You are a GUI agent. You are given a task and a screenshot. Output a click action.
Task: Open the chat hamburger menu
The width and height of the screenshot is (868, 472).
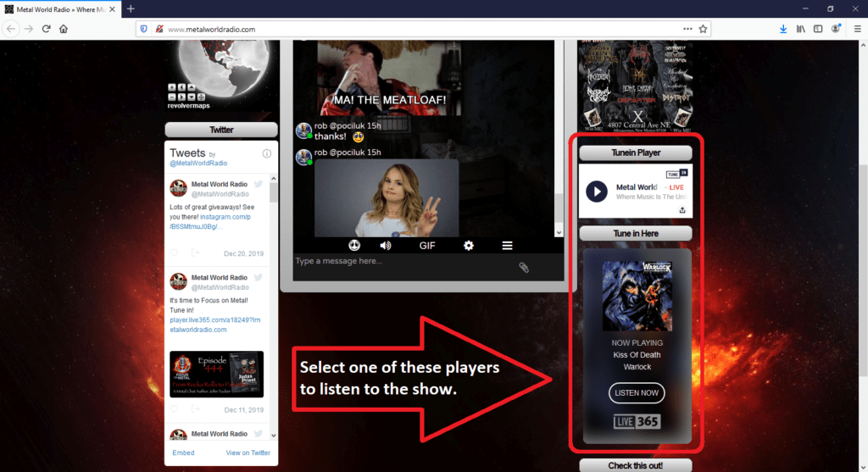click(507, 246)
